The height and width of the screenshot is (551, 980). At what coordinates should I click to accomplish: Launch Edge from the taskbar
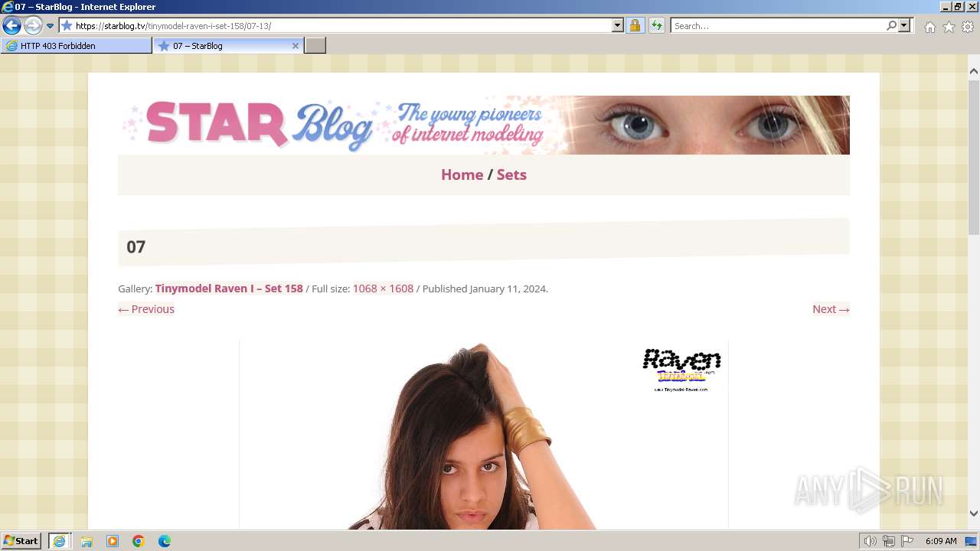click(x=165, y=541)
